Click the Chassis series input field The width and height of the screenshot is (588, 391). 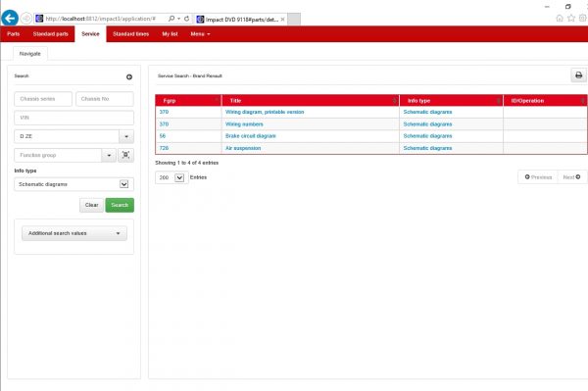(43, 99)
